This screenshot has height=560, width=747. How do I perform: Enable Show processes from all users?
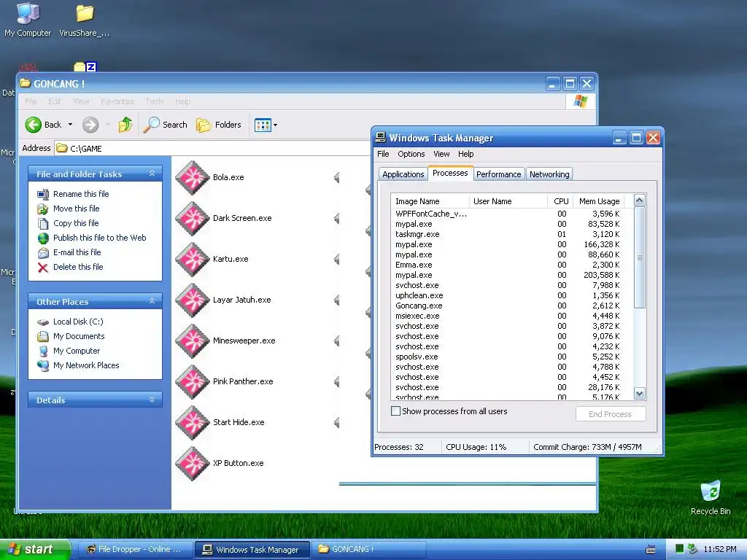pyautogui.click(x=395, y=411)
